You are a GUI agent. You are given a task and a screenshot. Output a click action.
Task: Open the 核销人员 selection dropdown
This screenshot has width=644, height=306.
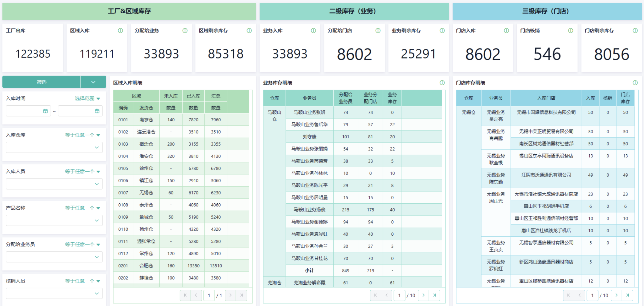(54, 294)
